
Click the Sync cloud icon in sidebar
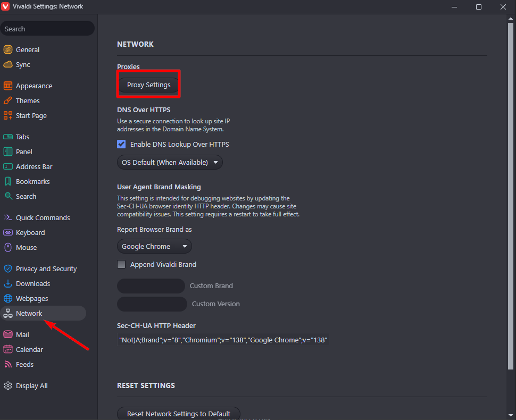click(8, 64)
